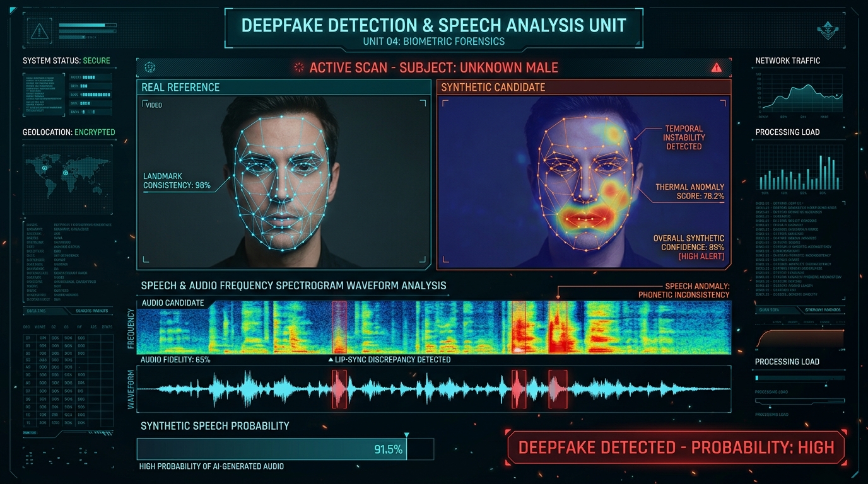Open the synthetic candidate heatmap video
This screenshot has width=868, height=484.
pos(584,181)
